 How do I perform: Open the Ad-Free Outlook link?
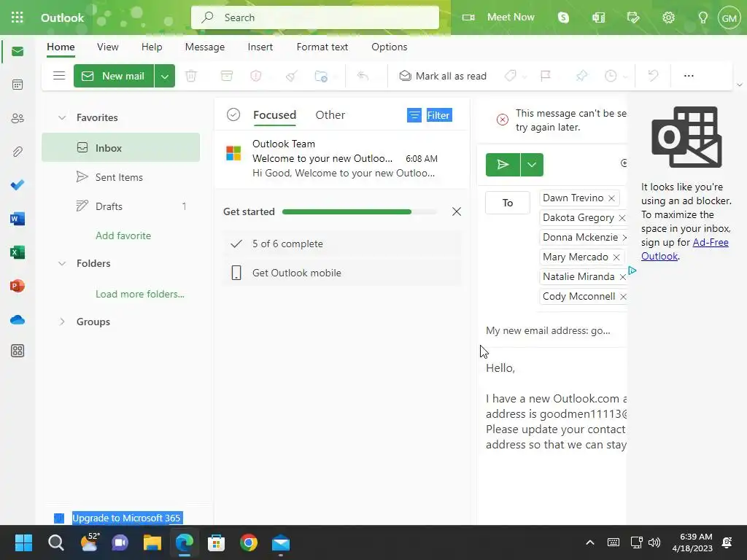[684, 249]
